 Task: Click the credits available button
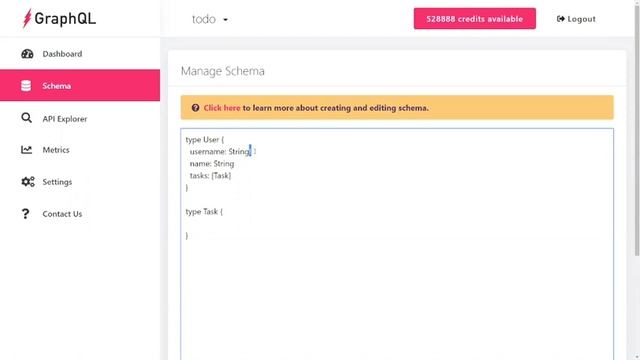click(x=475, y=19)
